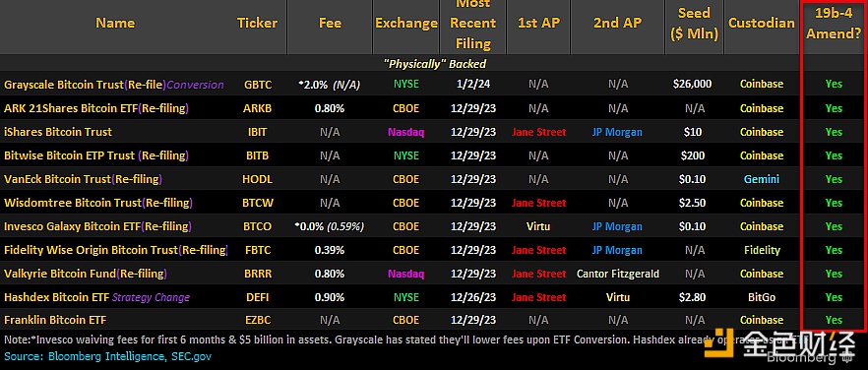868x370 pixels.
Task: Select the $26,000 seed value
Action: 693,85
